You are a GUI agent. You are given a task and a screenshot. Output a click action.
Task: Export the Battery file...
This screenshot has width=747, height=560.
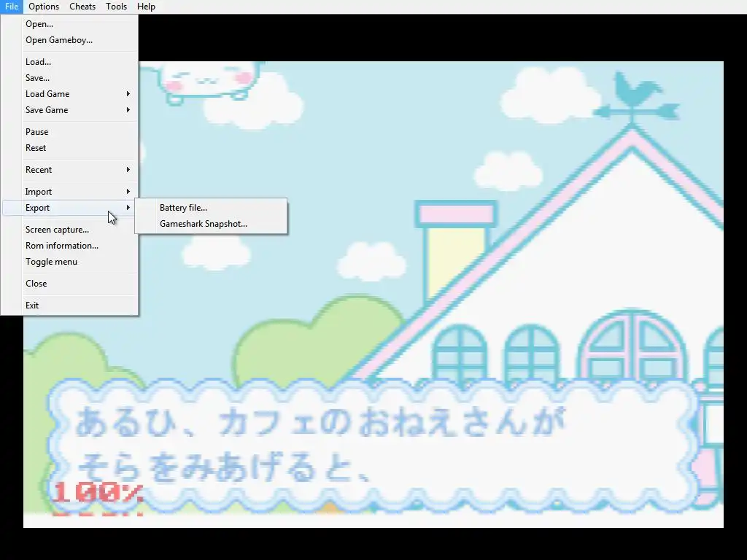click(211, 208)
